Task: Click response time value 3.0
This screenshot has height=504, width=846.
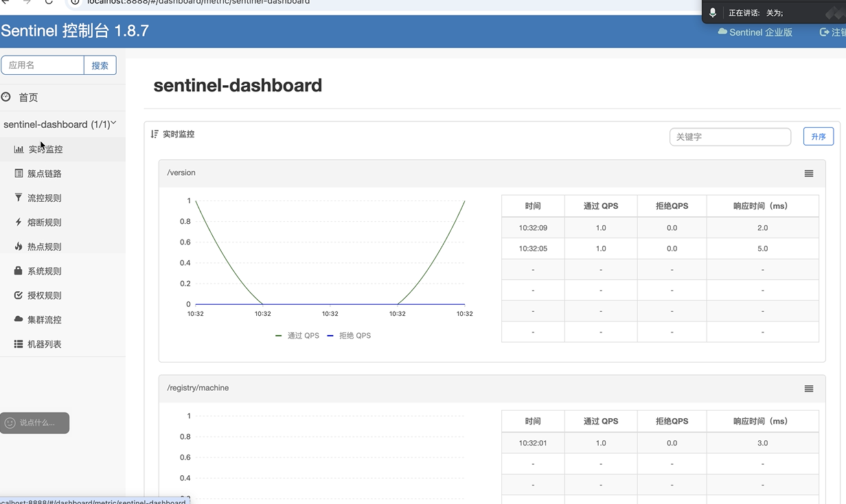Action: click(762, 443)
